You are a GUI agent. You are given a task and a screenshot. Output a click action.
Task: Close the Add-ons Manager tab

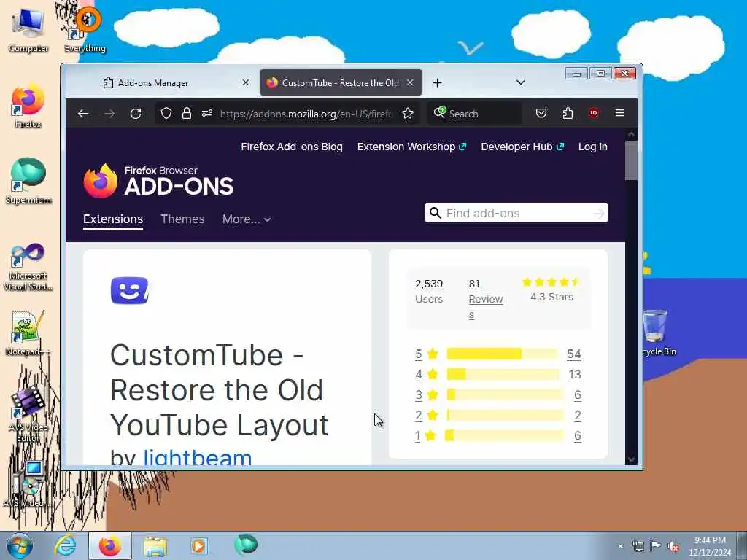[x=246, y=82]
